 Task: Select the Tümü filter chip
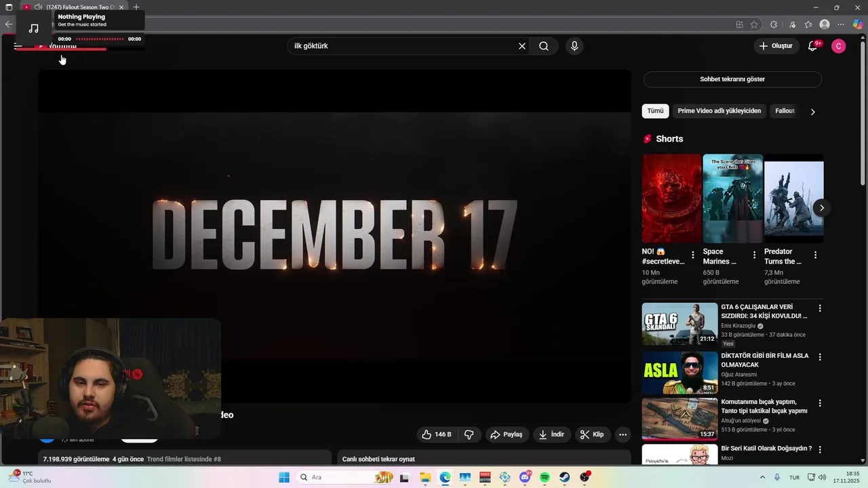tap(655, 111)
